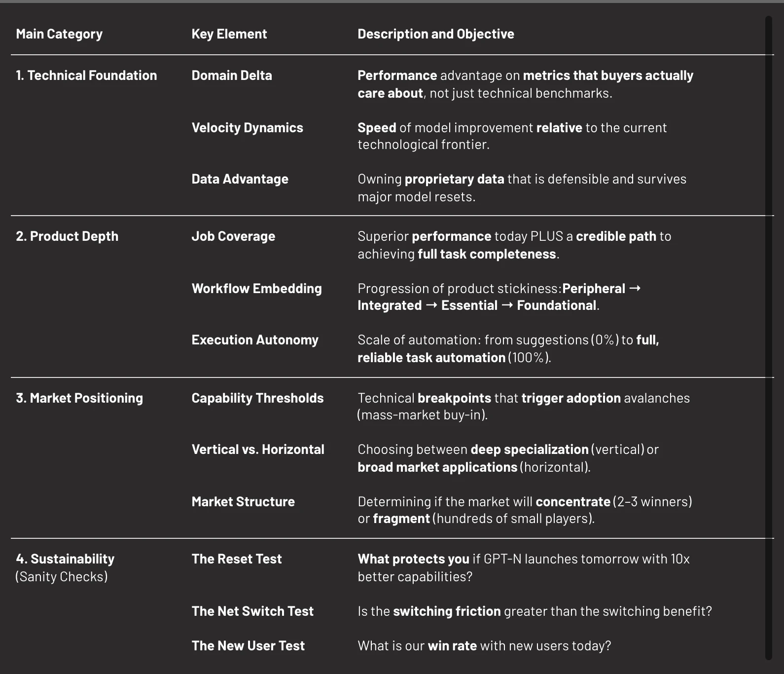Click the "Key Element" column header
784x674 pixels.
(x=229, y=34)
